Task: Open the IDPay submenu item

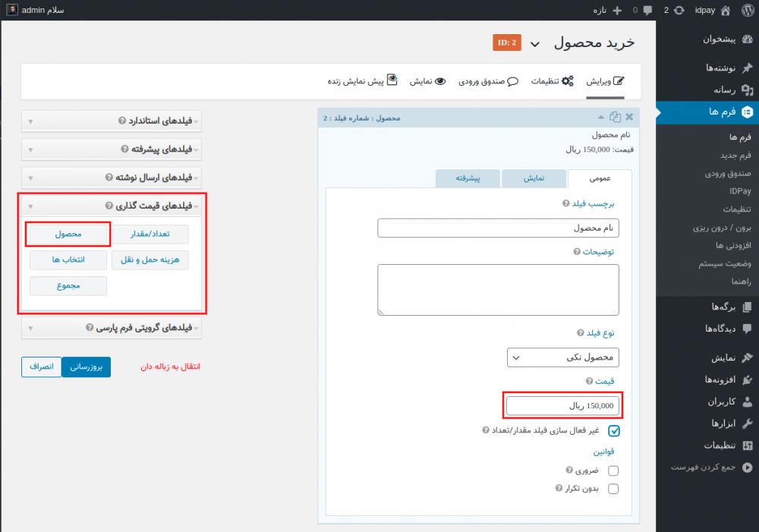Action: 740,191
